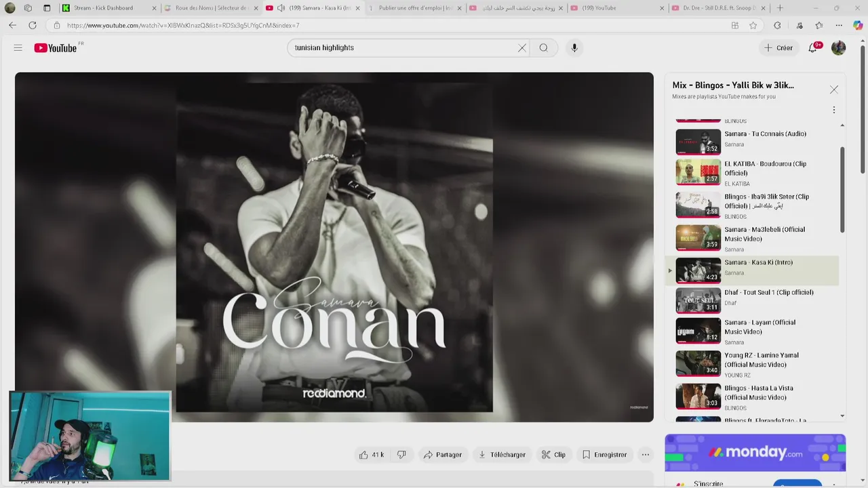Screen dimensions: 868x488
Task: Switch to the Roue des Noms tab
Action: [210, 8]
